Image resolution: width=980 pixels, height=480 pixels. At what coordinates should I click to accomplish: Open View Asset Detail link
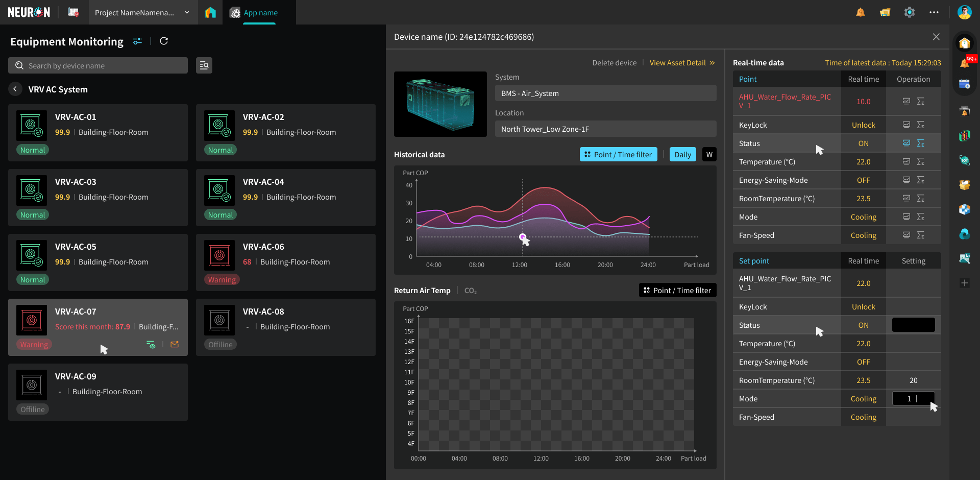pyautogui.click(x=679, y=62)
